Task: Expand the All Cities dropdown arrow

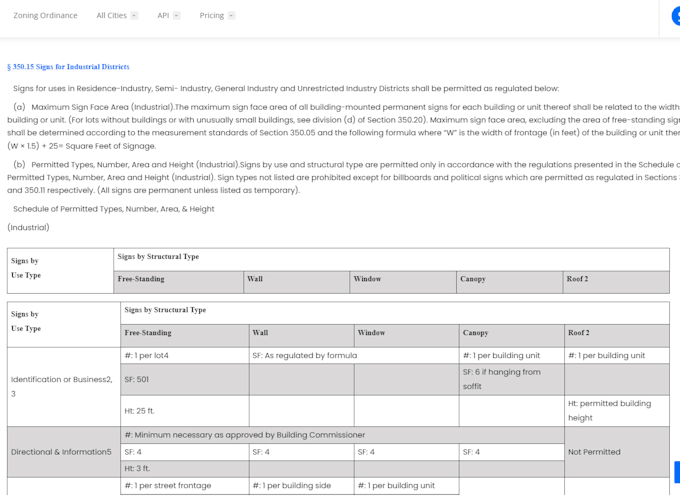Action: [x=134, y=16]
